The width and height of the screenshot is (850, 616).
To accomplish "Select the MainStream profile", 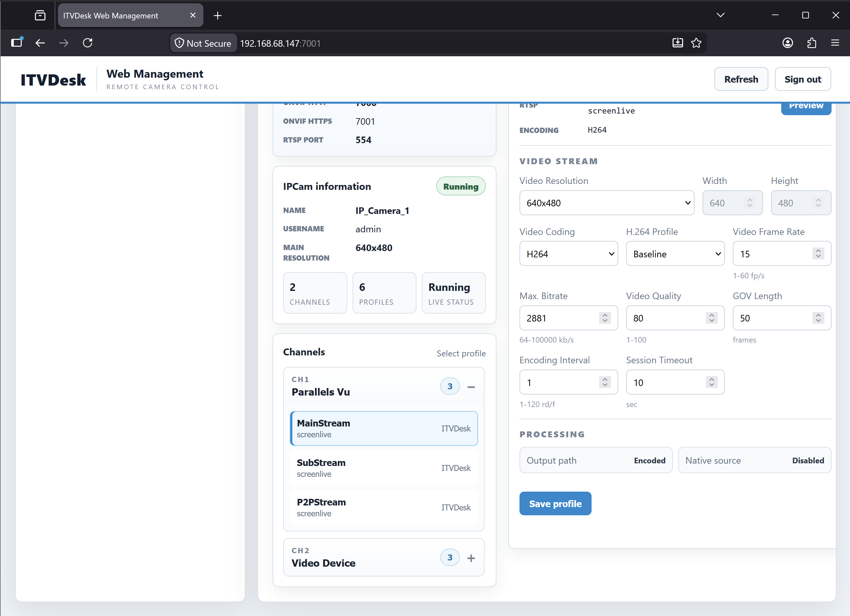I will (384, 428).
